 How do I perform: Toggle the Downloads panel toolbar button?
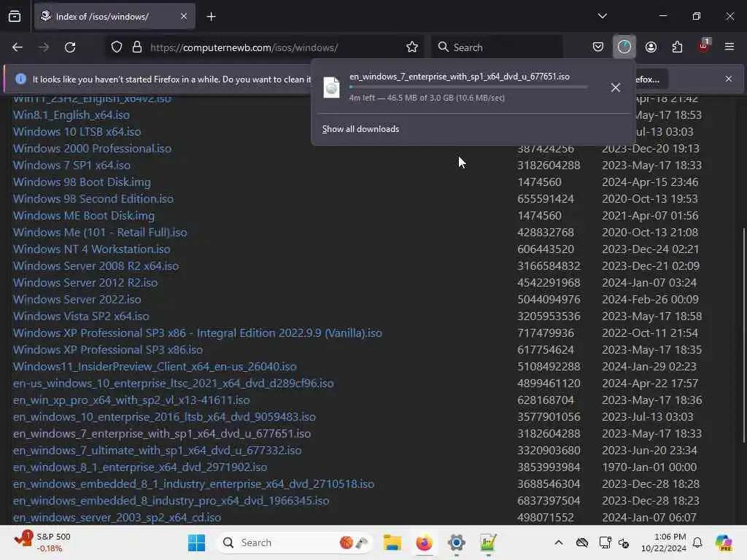click(x=624, y=47)
